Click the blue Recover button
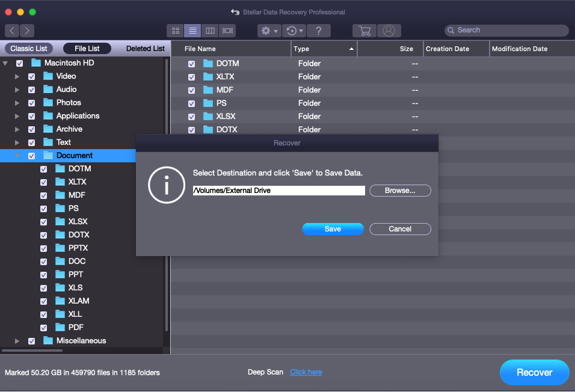575x392 pixels. (534, 372)
